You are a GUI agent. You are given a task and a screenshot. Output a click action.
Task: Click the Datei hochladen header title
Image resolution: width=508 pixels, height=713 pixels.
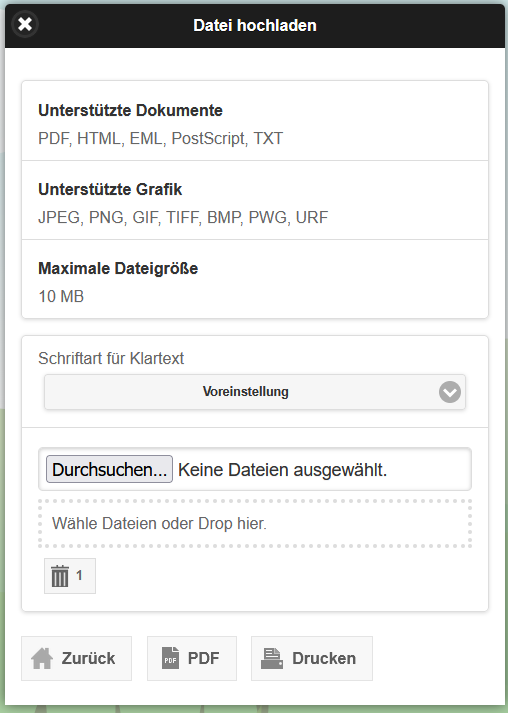click(255, 25)
